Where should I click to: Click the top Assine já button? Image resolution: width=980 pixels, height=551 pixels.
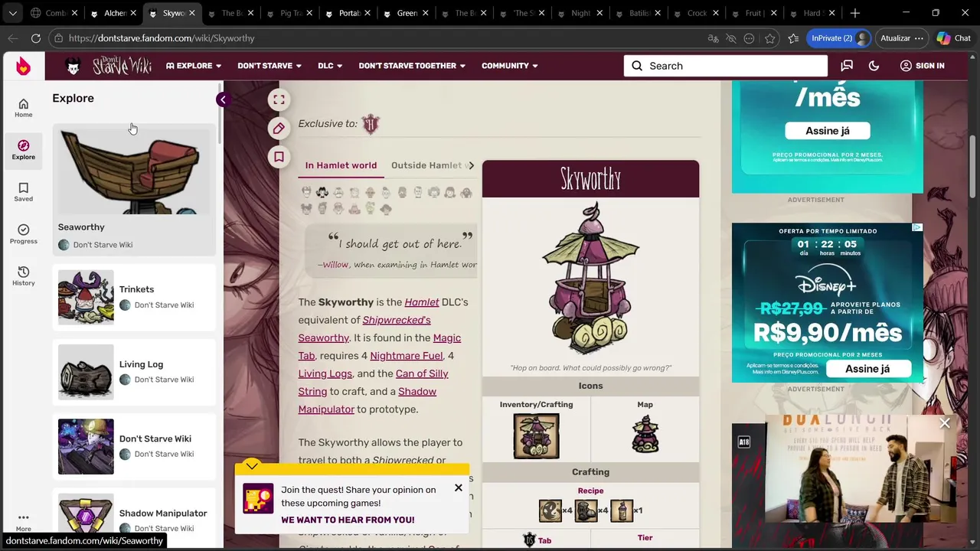tap(828, 131)
